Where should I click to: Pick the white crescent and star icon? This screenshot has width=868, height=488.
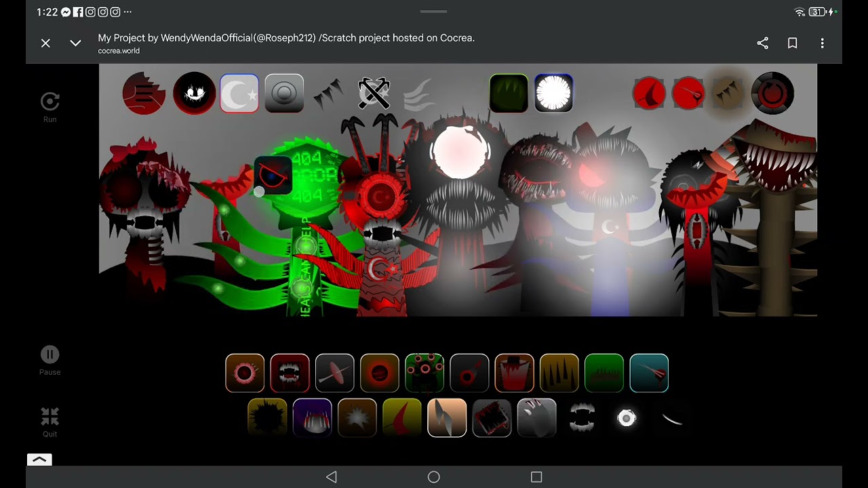(x=239, y=93)
